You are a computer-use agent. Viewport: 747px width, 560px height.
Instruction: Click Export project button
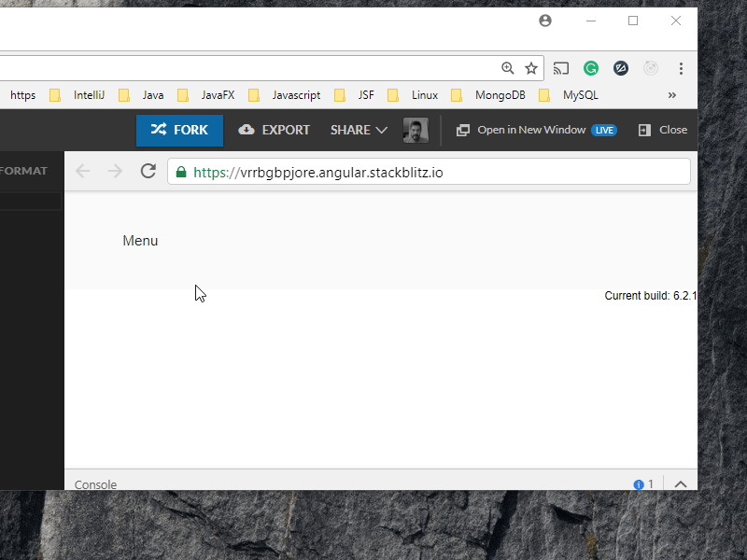click(275, 131)
